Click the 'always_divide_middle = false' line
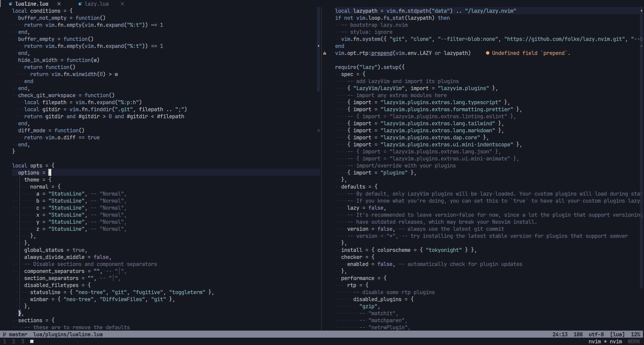This screenshot has height=345, width=644. pyautogui.click(x=68, y=257)
